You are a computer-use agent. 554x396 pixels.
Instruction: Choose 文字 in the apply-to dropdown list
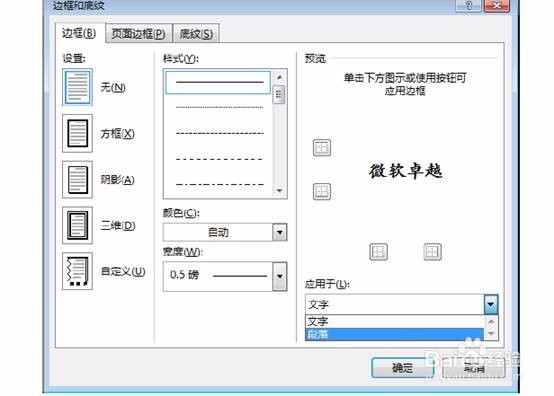tap(394, 321)
